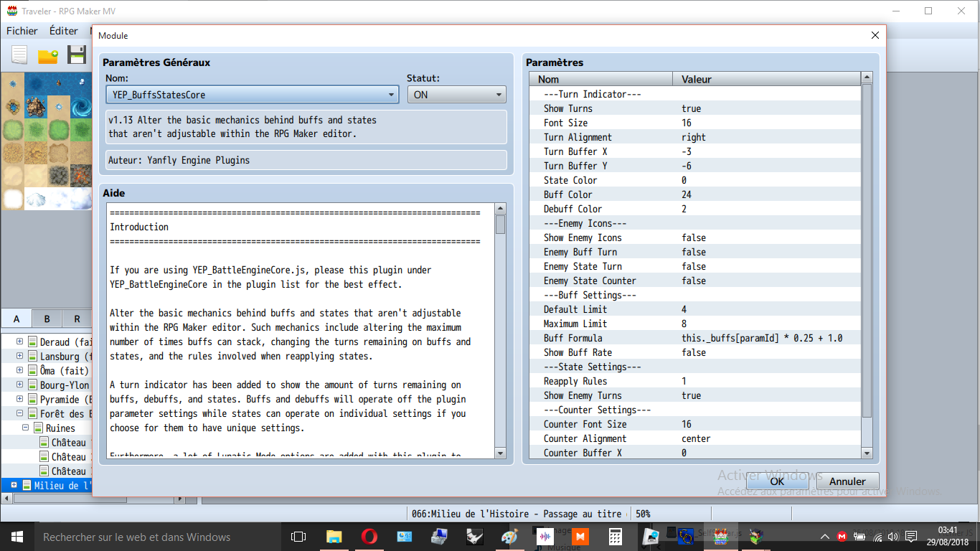980x551 pixels.
Task: Select the whirlpool water tile
Action: point(82,106)
